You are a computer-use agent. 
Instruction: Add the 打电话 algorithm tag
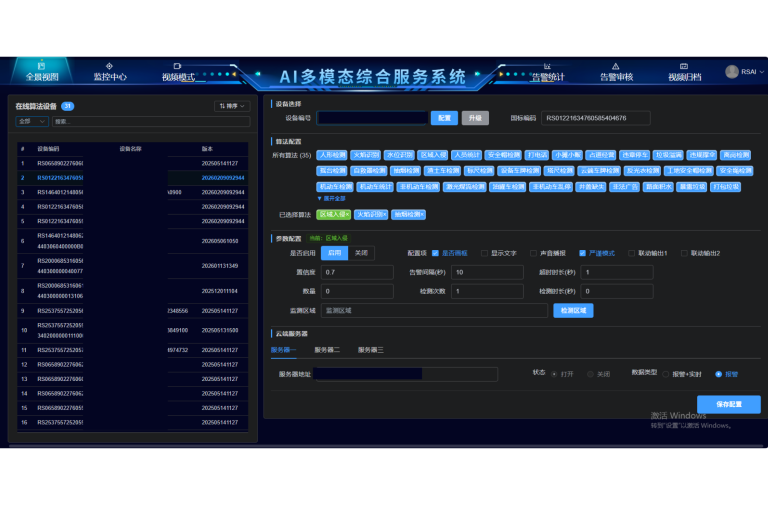coord(537,155)
